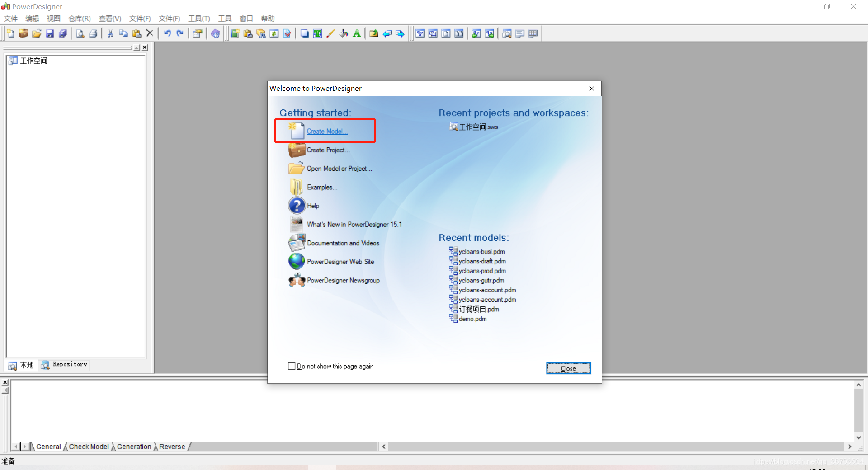Click the Print toolbar icon
Viewport: 868px width, 470px height.
click(93, 33)
